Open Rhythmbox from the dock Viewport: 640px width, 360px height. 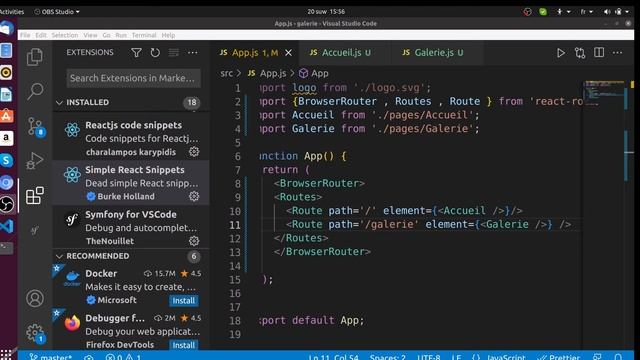(7, 73)
